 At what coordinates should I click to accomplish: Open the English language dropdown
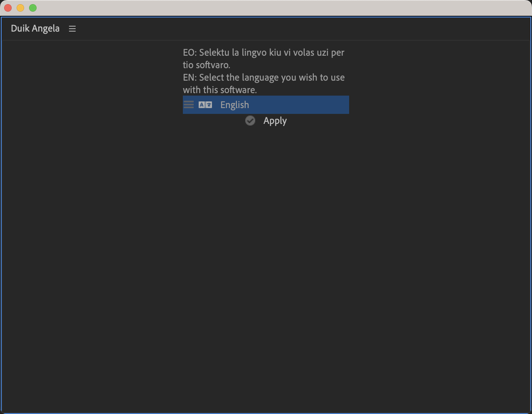(266, 105)
